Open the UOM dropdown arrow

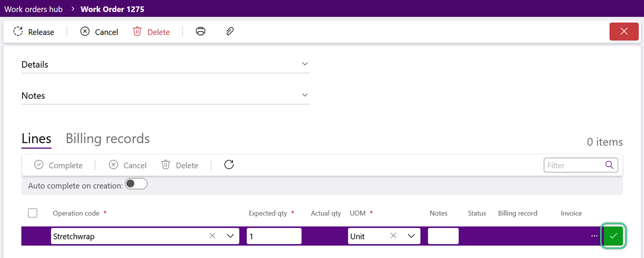[x=412, y=236]
